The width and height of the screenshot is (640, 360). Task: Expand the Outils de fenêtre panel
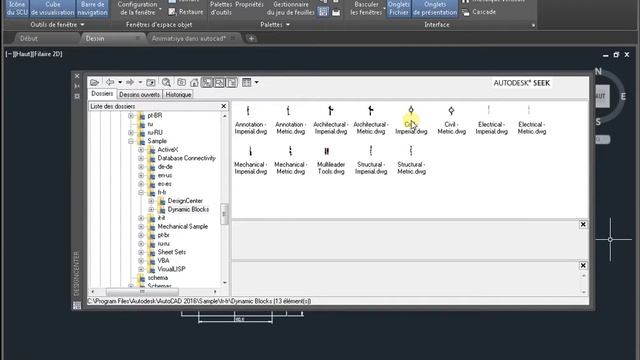point(57,25)
